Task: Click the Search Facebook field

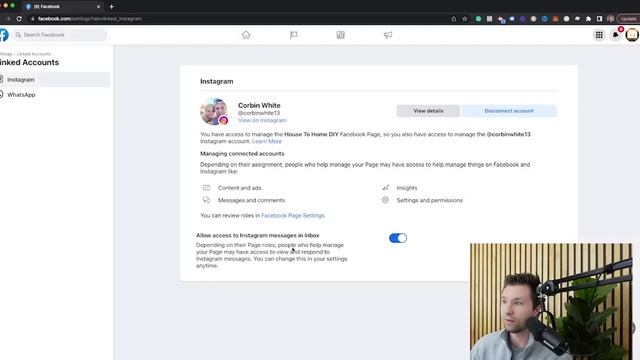Action: tap(60, 35)
